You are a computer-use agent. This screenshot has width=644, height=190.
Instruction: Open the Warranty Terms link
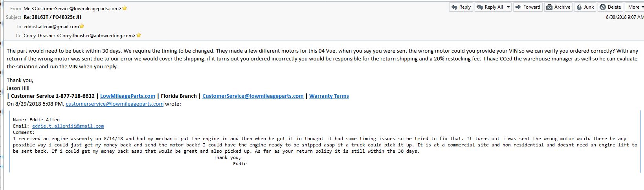coord(329,96)
